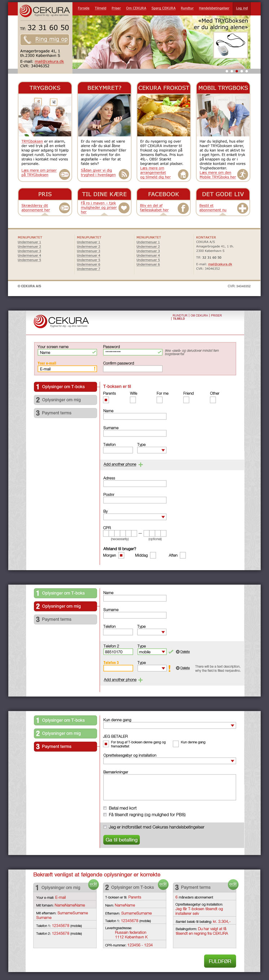The height and width of the screenshot is (980, 269).
Task: Open the Priser menu item
Action: click(x=116, y=8)
